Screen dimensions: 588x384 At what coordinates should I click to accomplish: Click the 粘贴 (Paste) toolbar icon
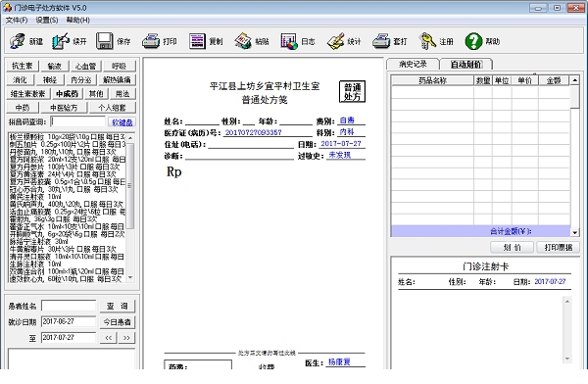(x=243, y=41)
